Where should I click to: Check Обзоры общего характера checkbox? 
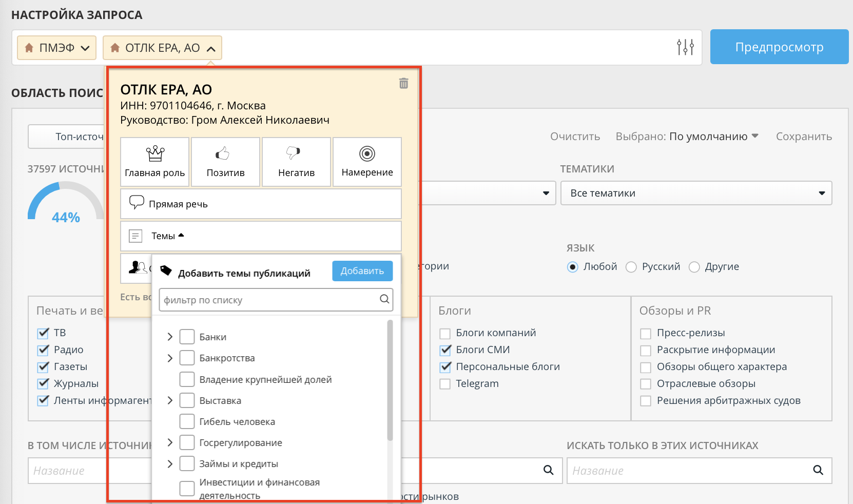tap(646, 367)
